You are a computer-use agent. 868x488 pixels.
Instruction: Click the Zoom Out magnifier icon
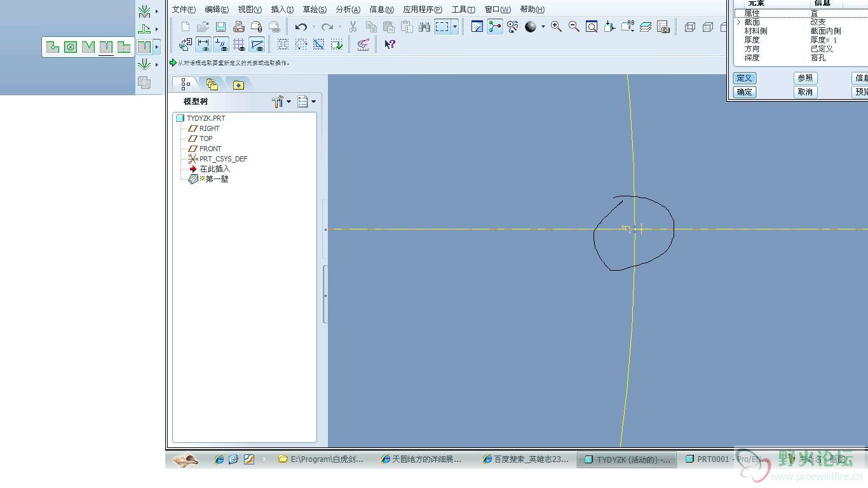574,27
